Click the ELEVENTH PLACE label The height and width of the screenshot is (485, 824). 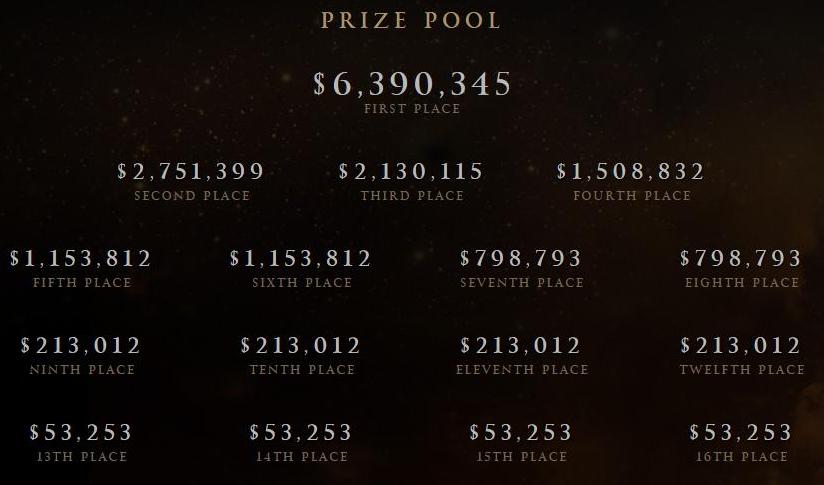coord(522,370)
